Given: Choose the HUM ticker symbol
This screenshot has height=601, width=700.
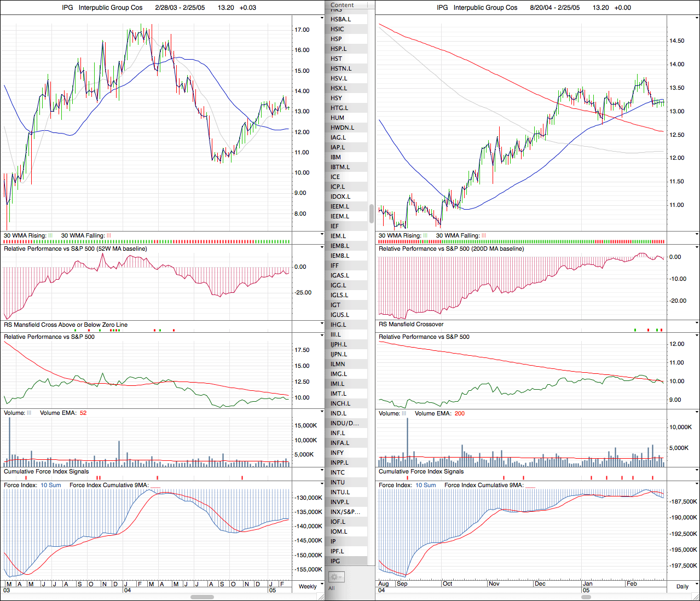Looking at the screenshot, I should pos(337,118).
